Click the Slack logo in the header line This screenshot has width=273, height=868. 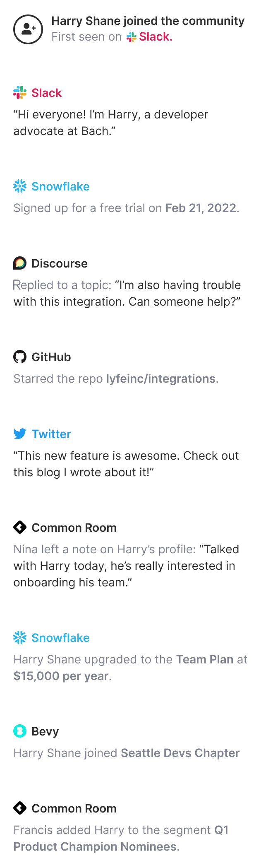[x=132, y=37]
